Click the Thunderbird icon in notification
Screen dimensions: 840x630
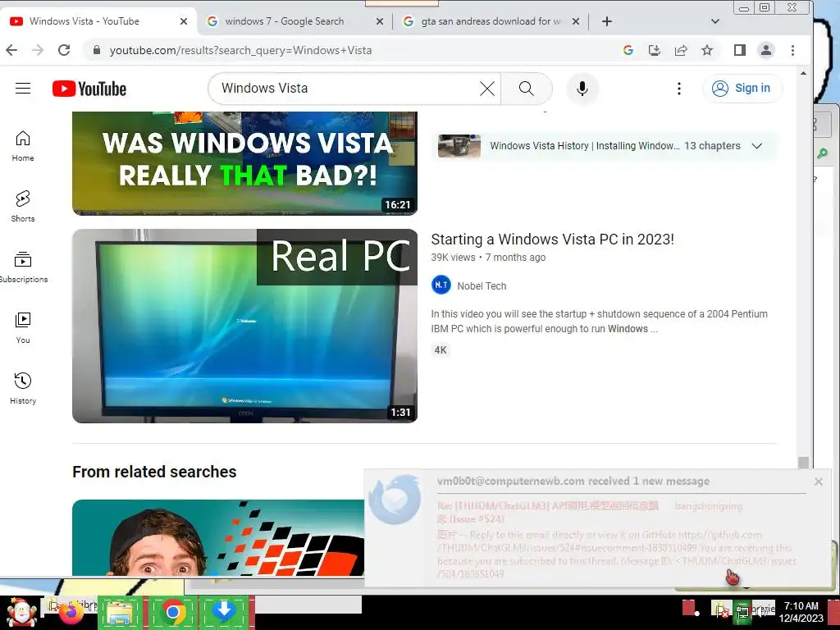point(395,500)
